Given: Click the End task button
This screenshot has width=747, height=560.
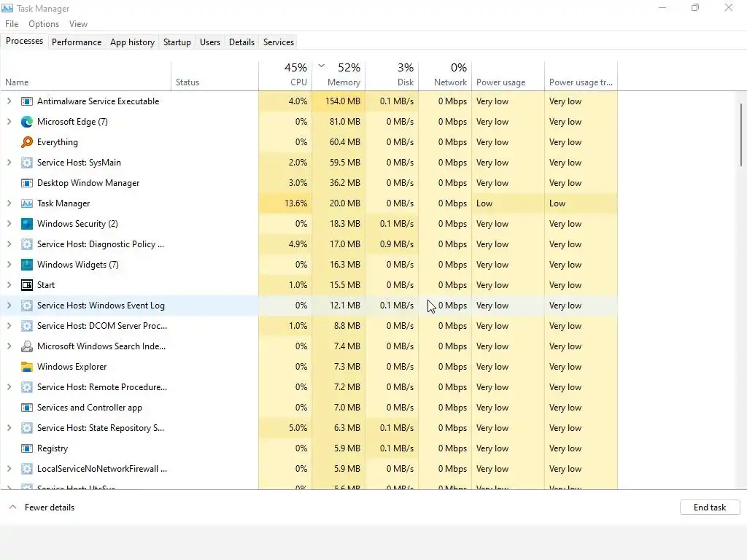Looking at the screenshot, I should (710, 507).
